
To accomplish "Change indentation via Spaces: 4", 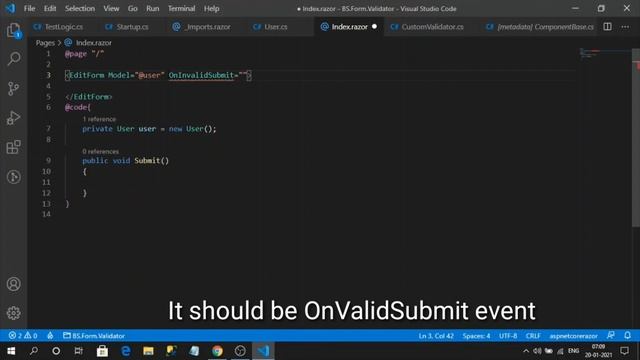I will click(476, 336).
